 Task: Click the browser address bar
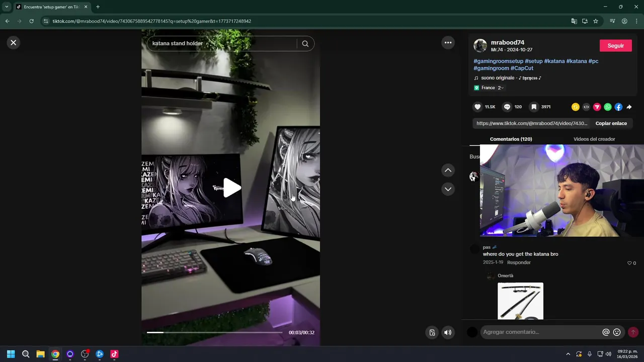pyautogui.click(x=302, y=21)
